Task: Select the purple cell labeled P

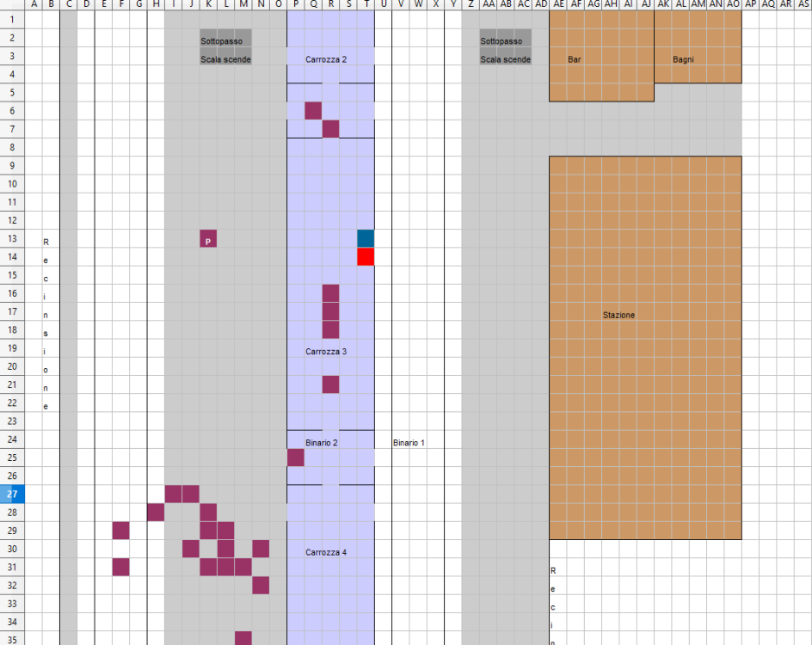Action: click(208, 239)
